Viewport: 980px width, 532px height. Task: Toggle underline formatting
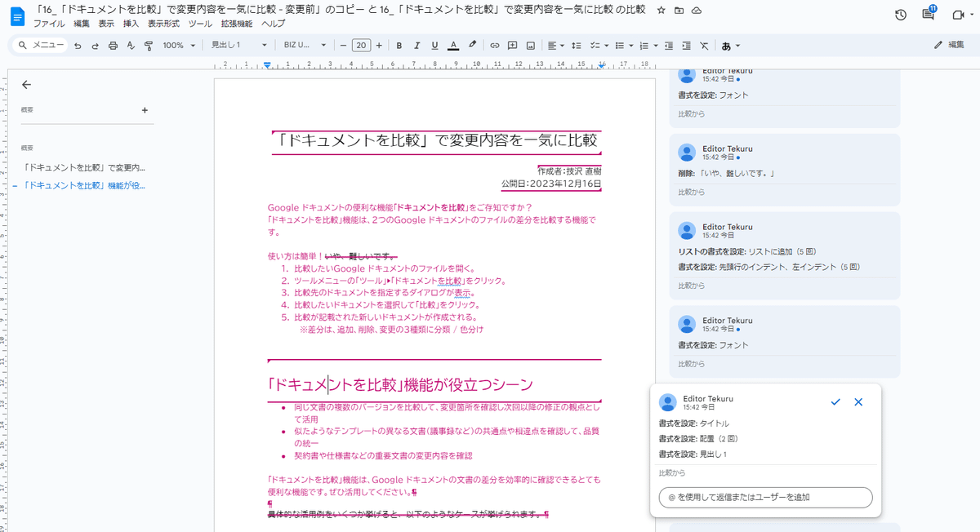[434, 46]
